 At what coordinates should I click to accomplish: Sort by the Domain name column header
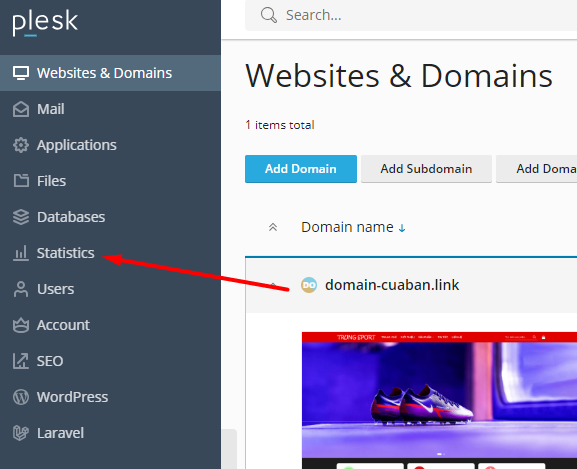[x=347, y=227]
